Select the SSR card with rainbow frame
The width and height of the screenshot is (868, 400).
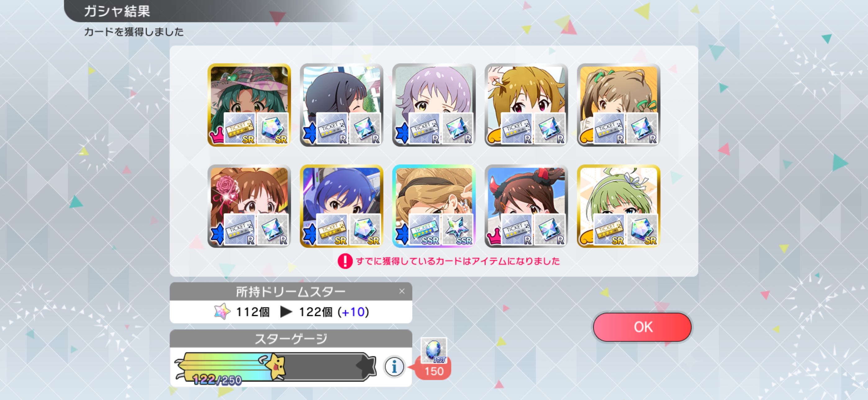point(434,206)
